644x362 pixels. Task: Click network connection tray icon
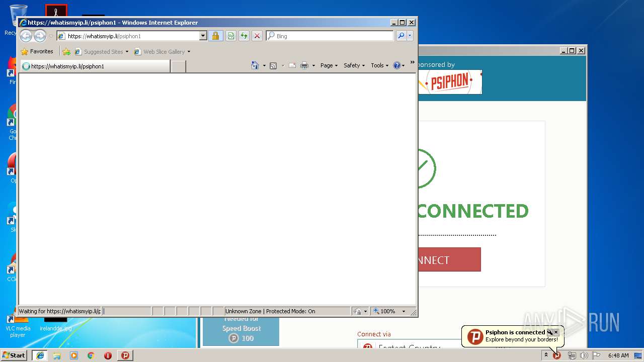[572, 355]
